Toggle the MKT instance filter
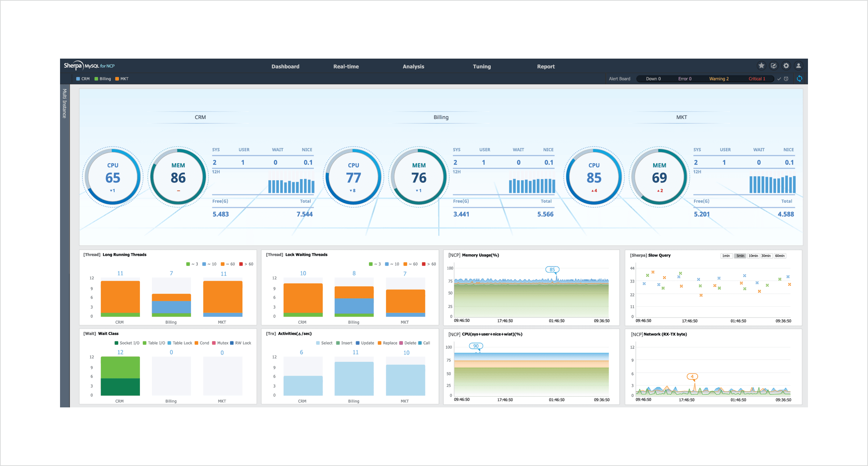 (x=122, y=79)
